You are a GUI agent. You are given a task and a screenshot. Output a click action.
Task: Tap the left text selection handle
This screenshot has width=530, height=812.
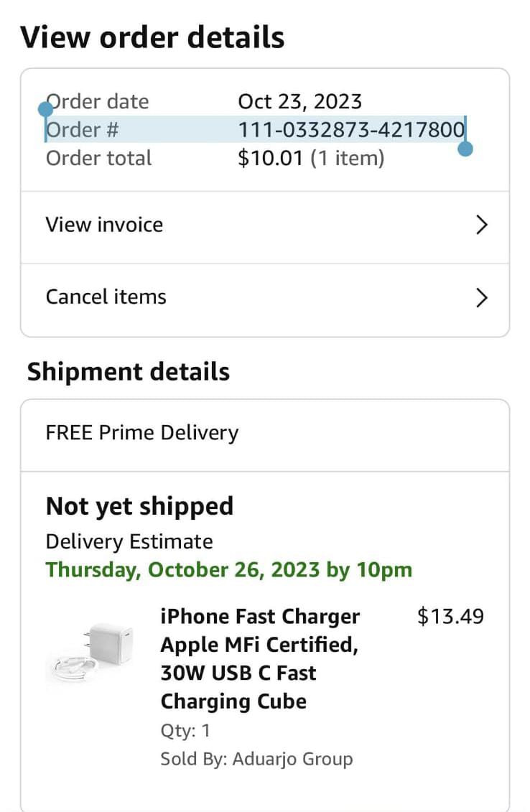(x=45, y=109)
